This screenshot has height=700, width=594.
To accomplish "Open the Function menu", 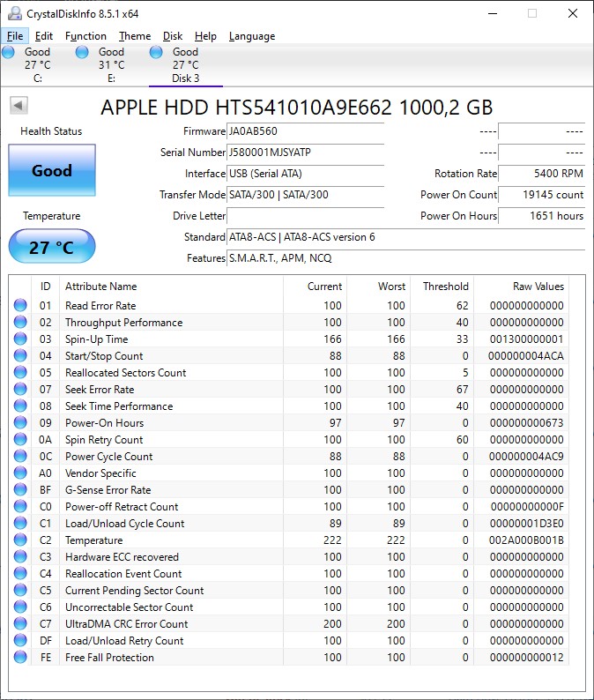I will (x=85, y=36).
